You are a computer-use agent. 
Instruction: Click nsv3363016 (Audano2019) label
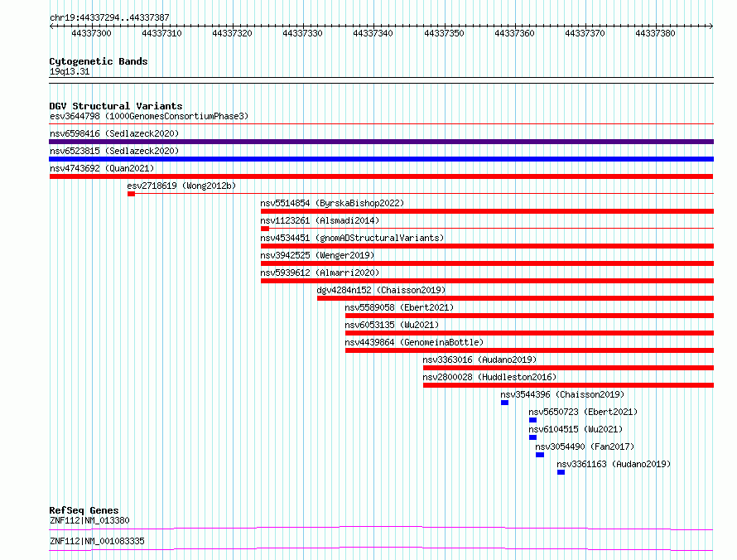click(479, 360)
